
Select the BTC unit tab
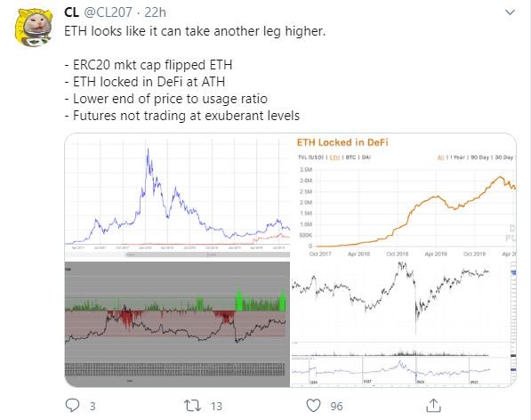350,157
